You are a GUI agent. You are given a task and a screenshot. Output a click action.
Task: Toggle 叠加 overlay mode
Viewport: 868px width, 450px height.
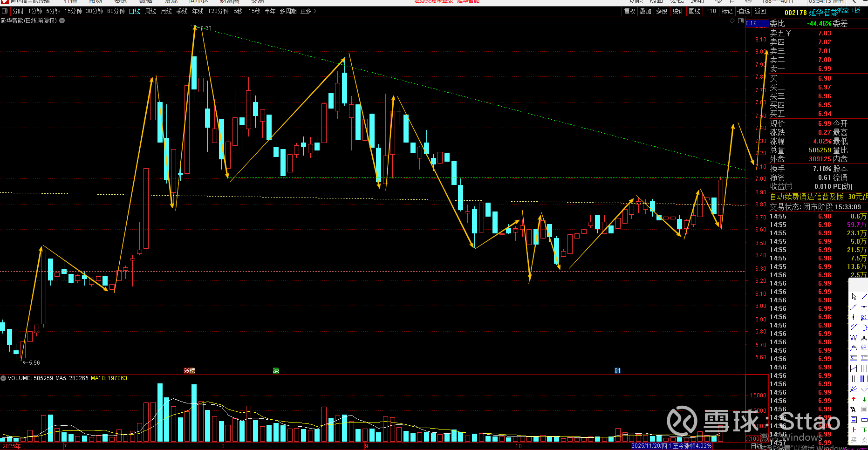coord(645,11)
